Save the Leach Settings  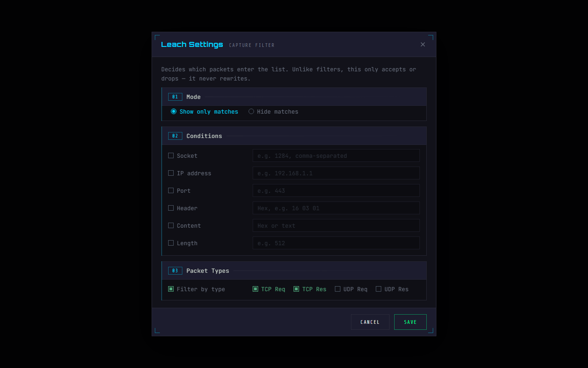(x=410, y=322)
